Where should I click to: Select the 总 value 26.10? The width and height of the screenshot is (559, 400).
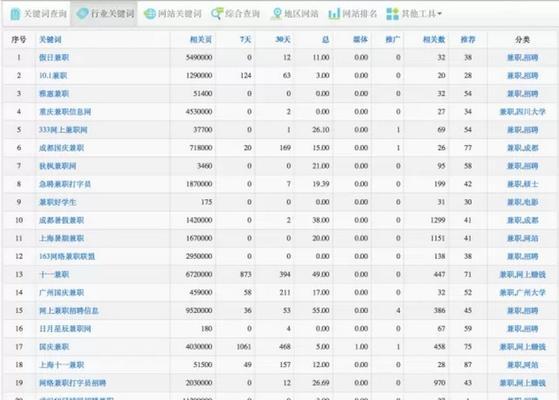(x=321, y=130)
